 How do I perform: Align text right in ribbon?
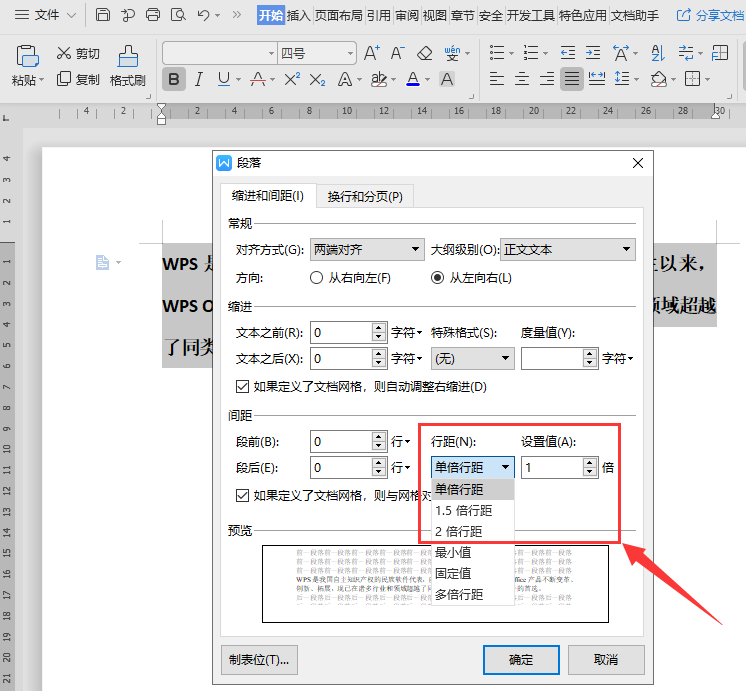547,79
